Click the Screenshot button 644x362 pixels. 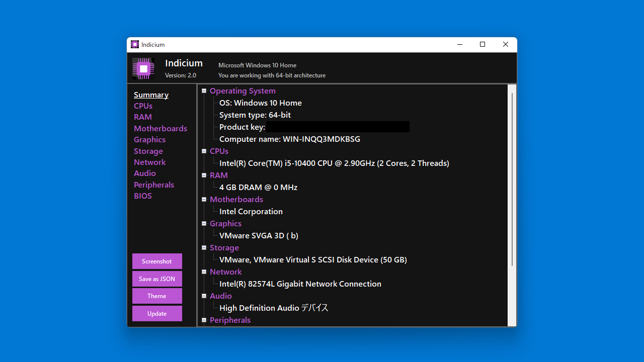157,261
